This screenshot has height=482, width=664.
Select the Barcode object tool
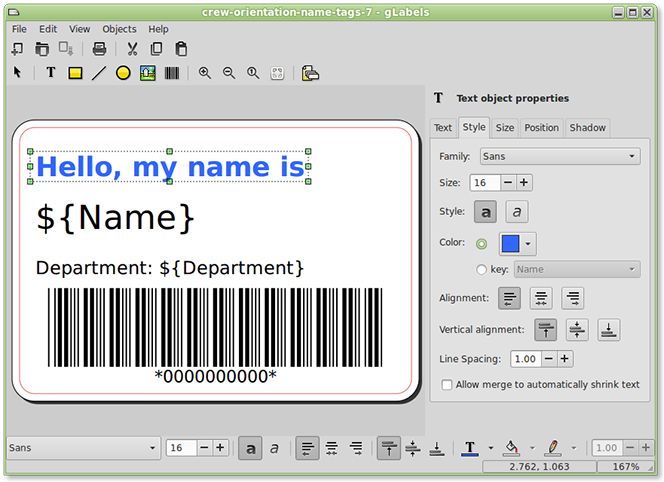[x=172, y=73]
